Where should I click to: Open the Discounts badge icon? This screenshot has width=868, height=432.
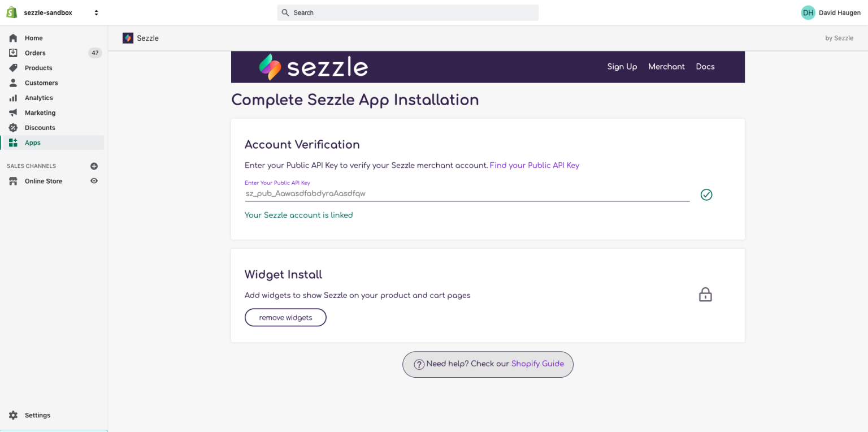[13, 128]
